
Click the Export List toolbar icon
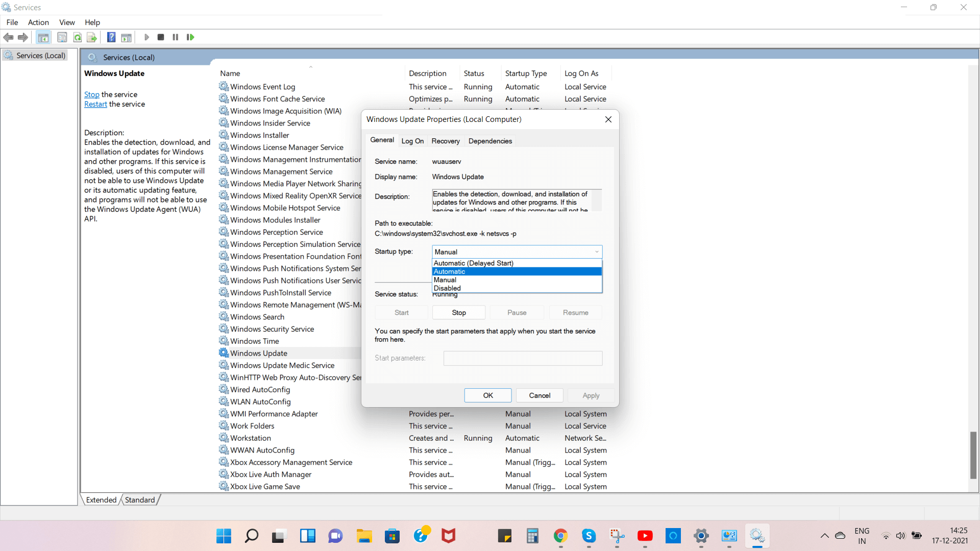92,37
